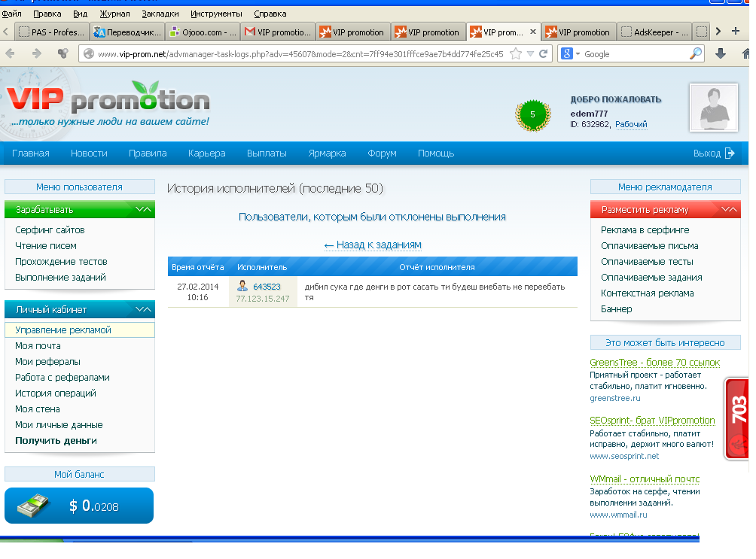Open the URL history dropdown arrow
756x559 pixels.
pyautogui.click(x=530, y=53)
